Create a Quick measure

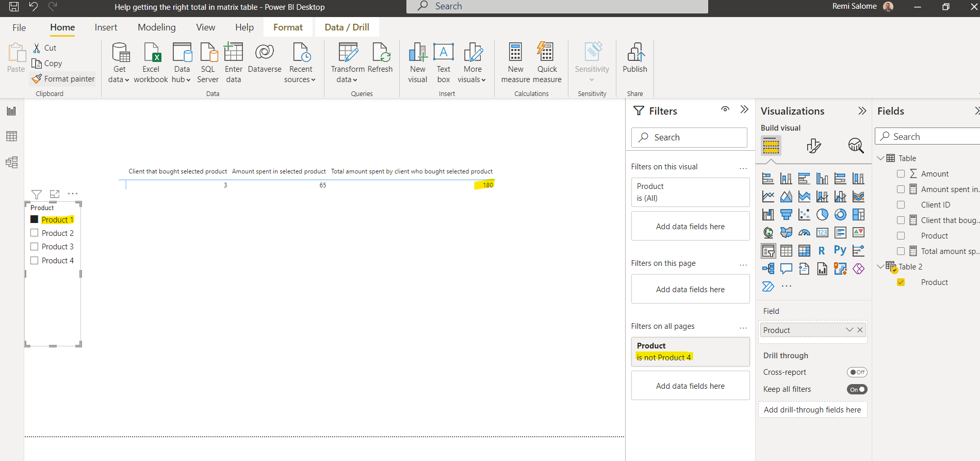(547, 62)
